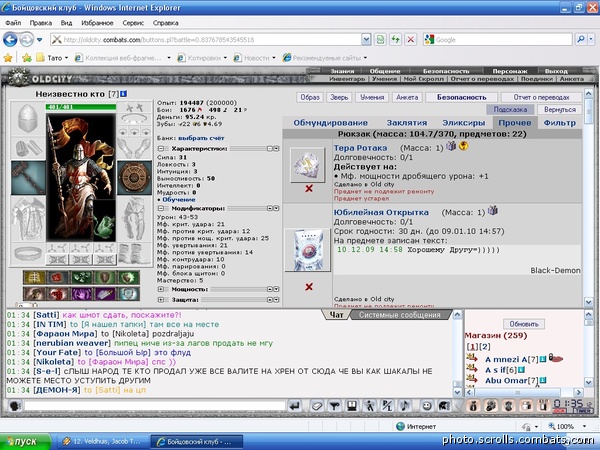Switch to the Заклятия tab
The height and width of the screenshot is (450, 600).
coord(407,123)
